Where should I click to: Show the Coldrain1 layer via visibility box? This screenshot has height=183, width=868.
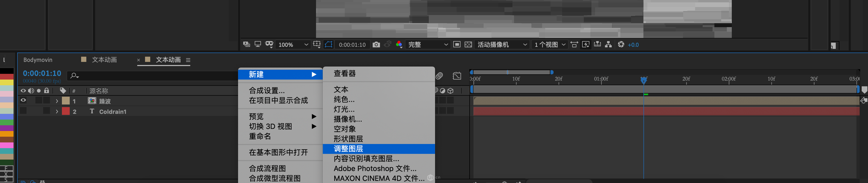pos(23,111)
